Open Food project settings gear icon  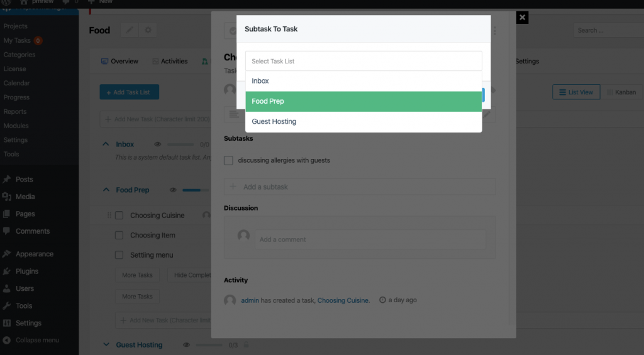[x=148, y=30]
